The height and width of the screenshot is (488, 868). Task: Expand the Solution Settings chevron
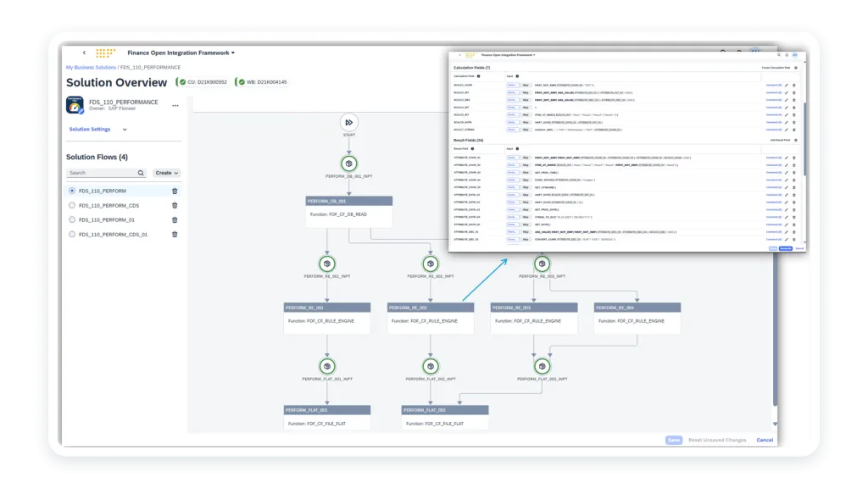pyautogui.click(x=125, y=130)
